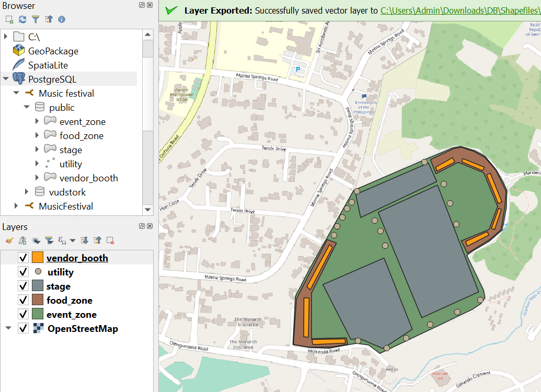Click Filter Browser in the Browser toolbar
541x392 pixels.
point(35,19)
